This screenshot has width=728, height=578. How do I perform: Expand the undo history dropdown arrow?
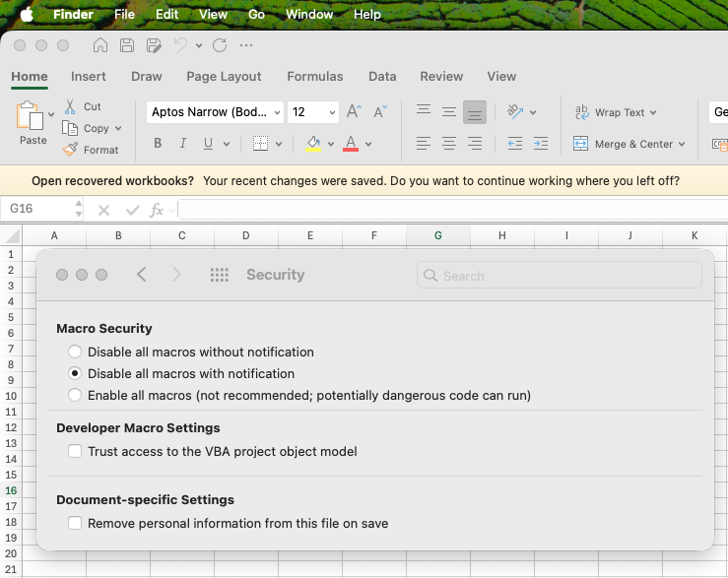point(199,45)
